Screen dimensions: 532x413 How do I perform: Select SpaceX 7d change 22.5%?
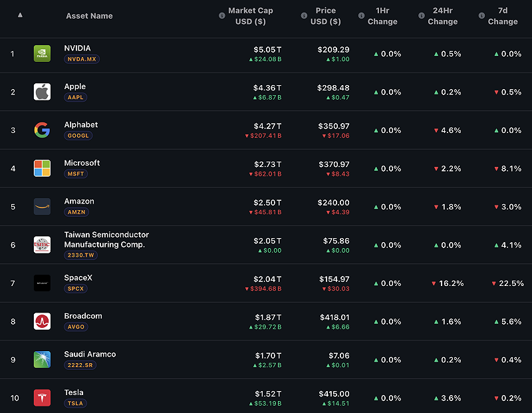507,283
